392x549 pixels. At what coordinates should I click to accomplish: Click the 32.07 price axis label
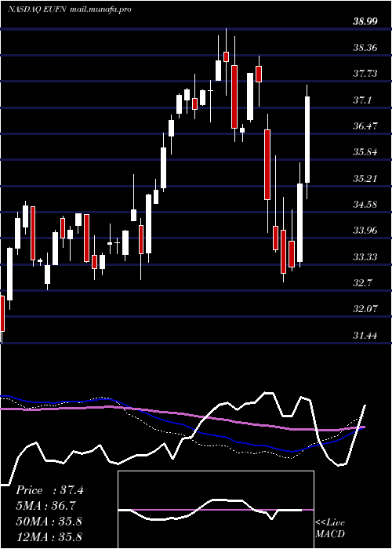tap(365, 309)
